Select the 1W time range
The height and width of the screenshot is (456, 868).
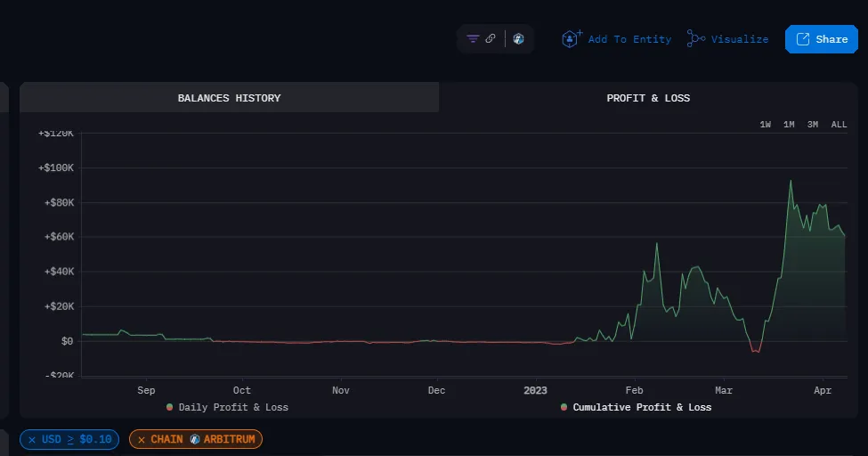point(765,125)
